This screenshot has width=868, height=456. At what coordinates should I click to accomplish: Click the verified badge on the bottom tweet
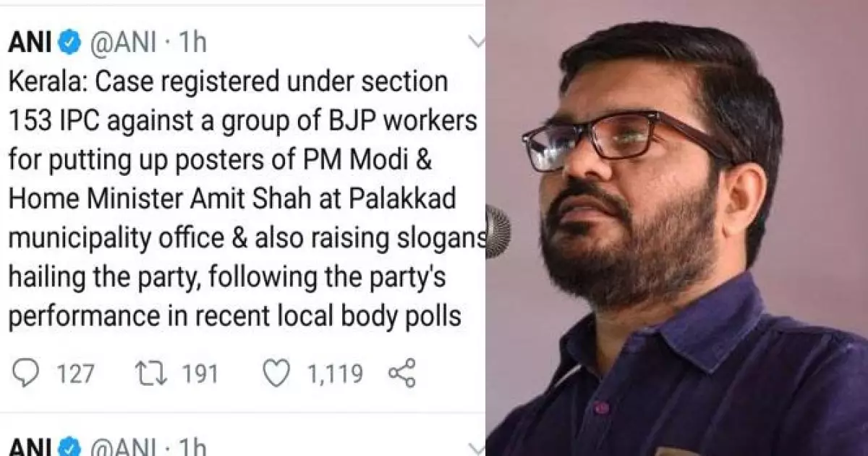coord(70,447)
